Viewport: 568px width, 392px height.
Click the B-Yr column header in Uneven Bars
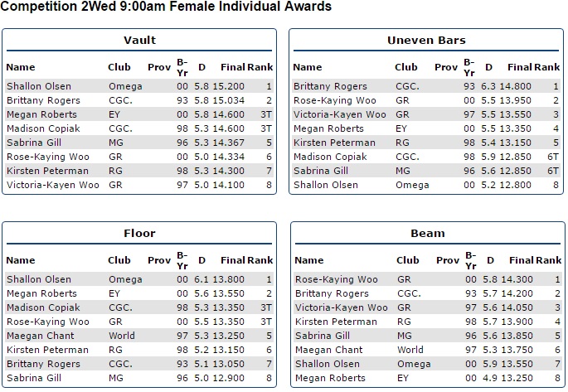[x=469, y=65]
